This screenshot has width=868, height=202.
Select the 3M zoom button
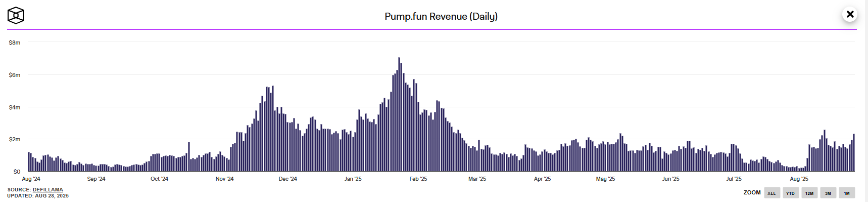[828, 193]
